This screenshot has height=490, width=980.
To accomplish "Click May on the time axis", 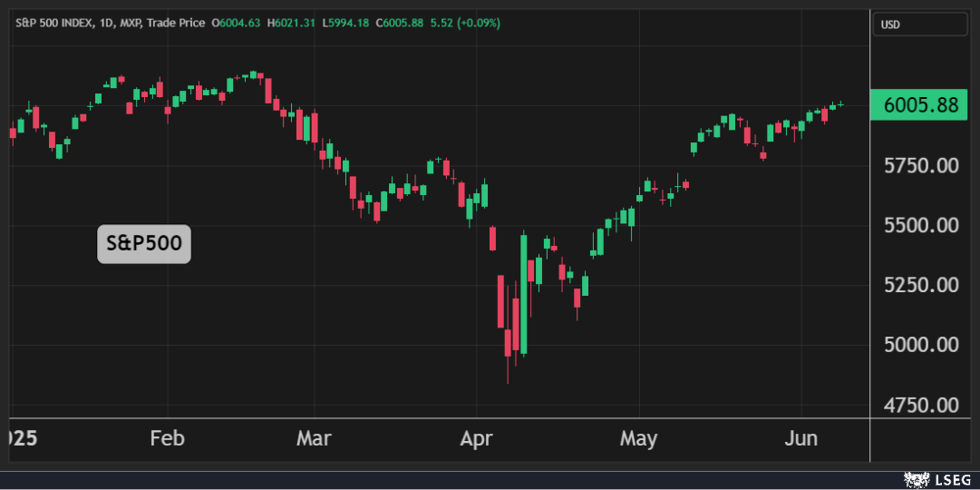I will click(x=638, y=439).
